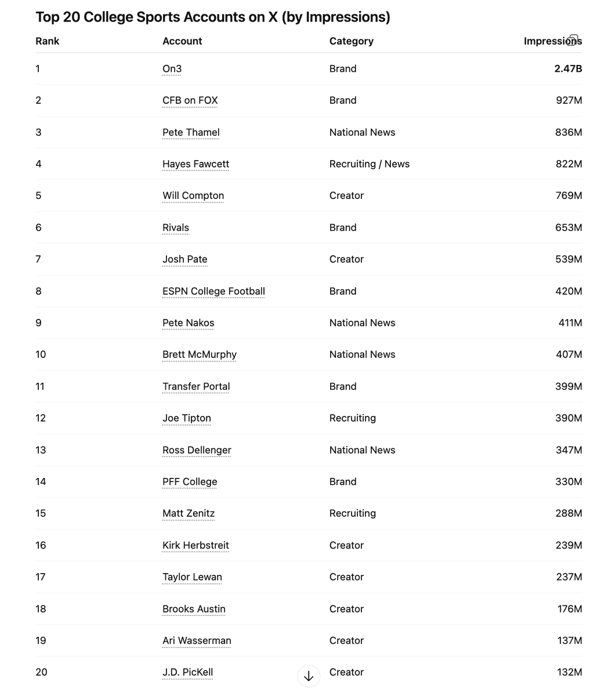Viewport: 616px width, 696px height.
Task: Click the Pete Thamel account link
Action: pyautogui.click(x=191, y=132)
